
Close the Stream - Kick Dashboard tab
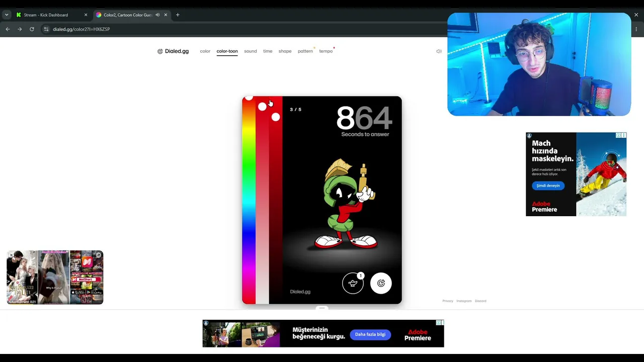[86, 15]
